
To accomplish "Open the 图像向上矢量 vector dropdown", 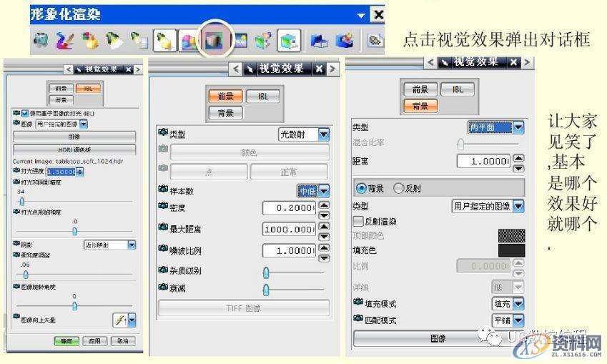I will tap(132, 320).
